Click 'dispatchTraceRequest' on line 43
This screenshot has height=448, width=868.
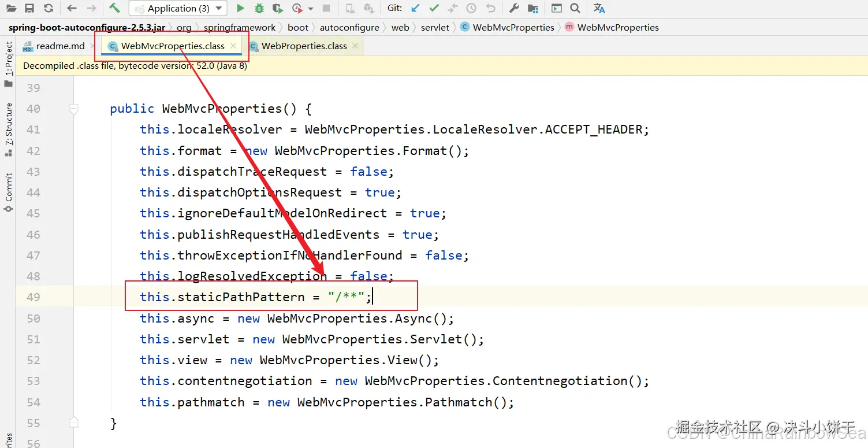tap(252, 172)
